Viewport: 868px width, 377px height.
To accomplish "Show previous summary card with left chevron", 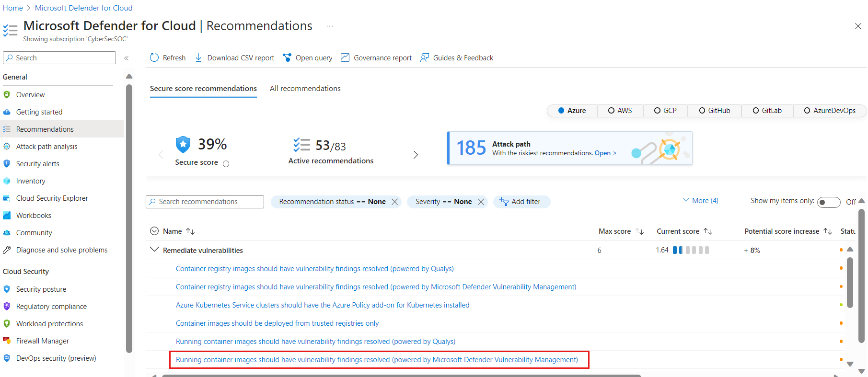I will pos(161,155).
